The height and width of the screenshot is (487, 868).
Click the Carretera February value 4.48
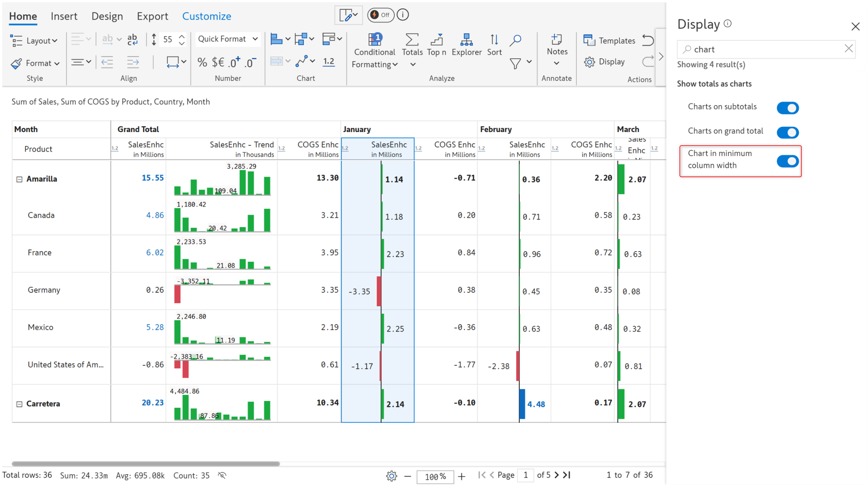click(x=536, y=405)
